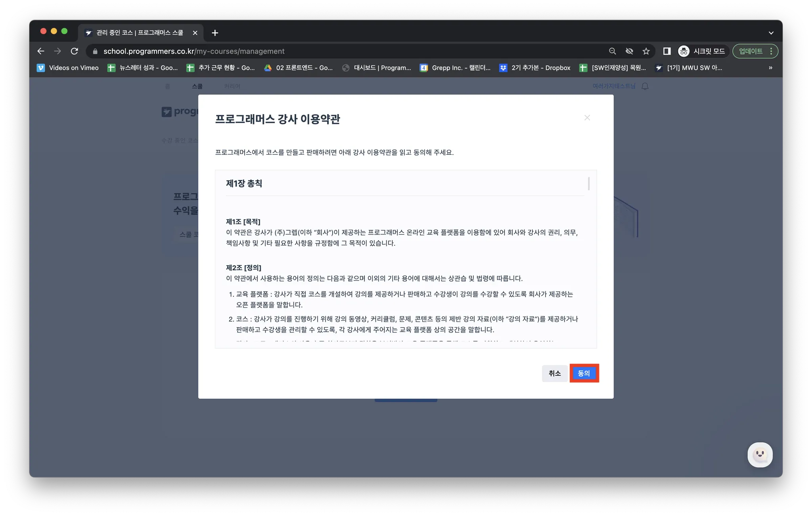Click the notification bell icon
This screenshot has width=812, height=516.
(x=645, y=86)
